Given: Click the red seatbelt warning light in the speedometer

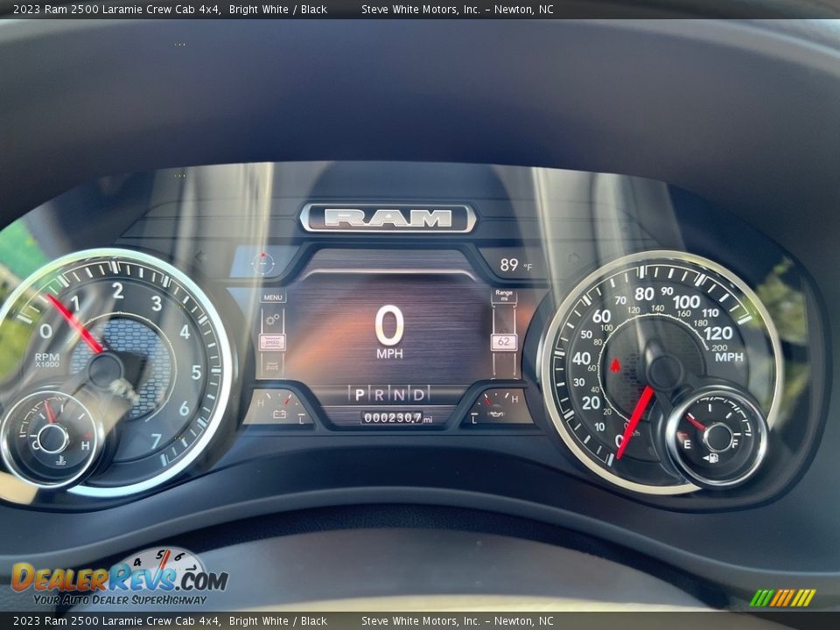Looking at the screenshot, I should coord(614,366).
